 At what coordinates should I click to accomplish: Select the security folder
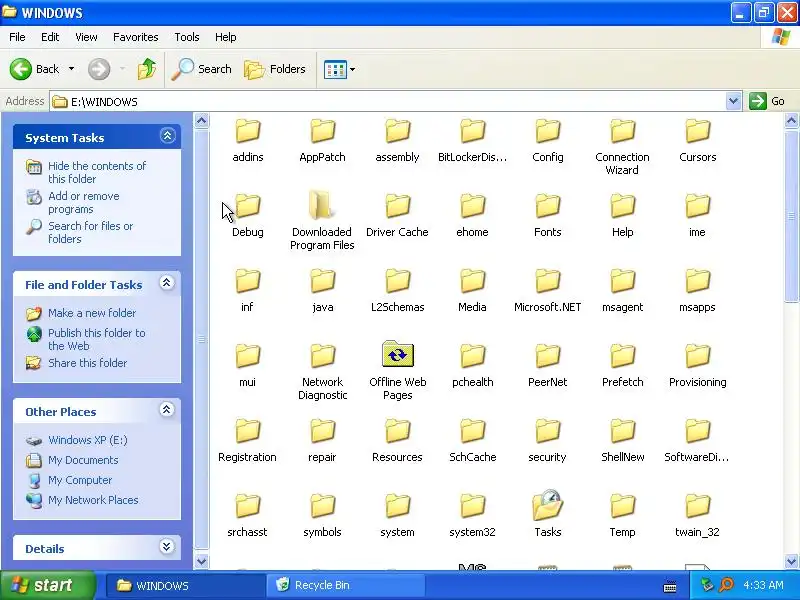(547, 439)
